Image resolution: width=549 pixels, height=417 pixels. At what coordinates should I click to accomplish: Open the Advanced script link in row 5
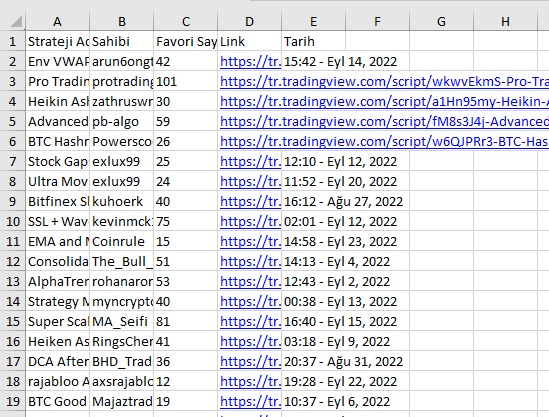click(x=384, y=121)
